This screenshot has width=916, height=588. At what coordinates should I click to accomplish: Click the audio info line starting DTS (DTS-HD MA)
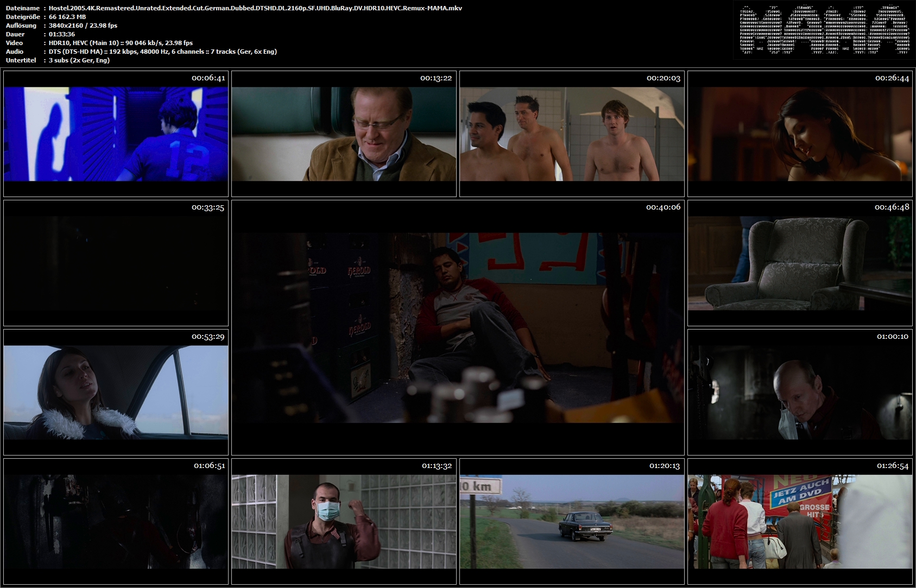click(163, 52)
